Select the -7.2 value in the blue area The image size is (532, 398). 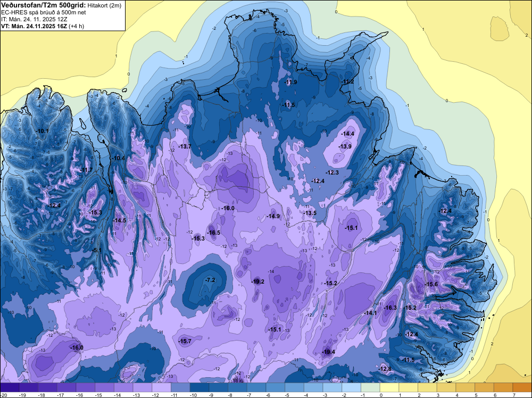point(210,280)
